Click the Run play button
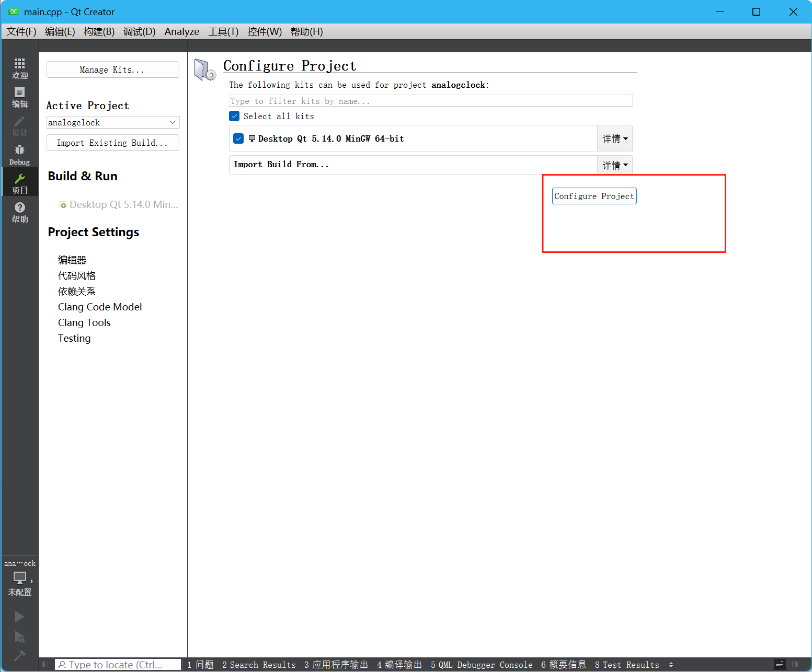The height and width of the screenshot is (672, 812). (x=19, y=617)
